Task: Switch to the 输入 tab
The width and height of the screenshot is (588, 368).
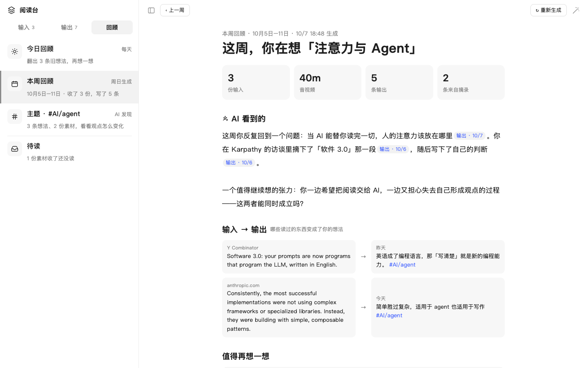Action: pos(26,27)
